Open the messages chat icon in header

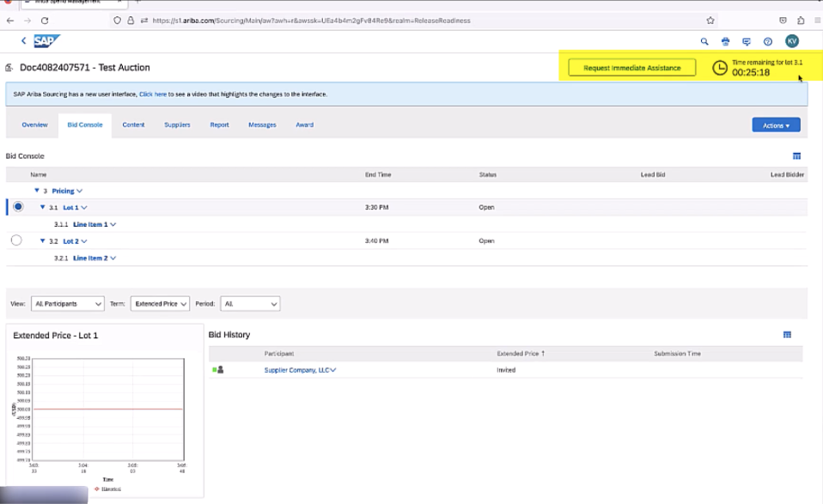[x=747, y=41]
